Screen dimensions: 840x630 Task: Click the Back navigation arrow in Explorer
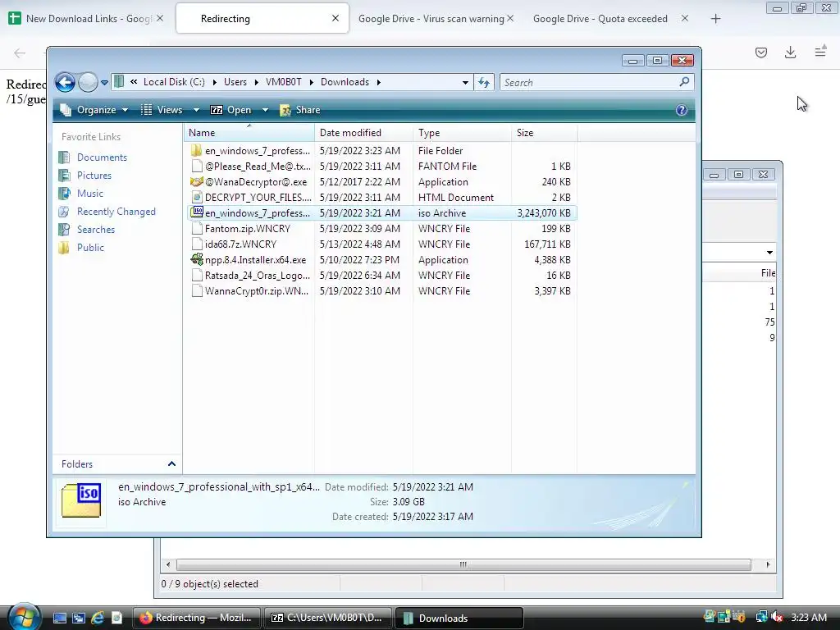(65, 83)
